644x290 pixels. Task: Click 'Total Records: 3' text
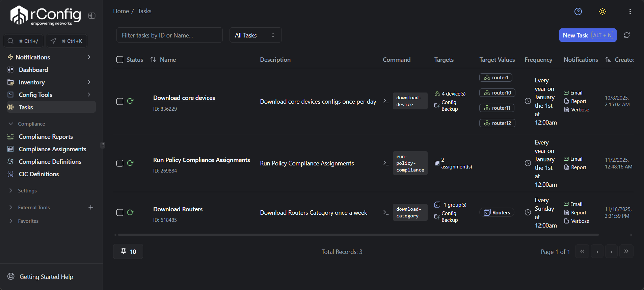click(342, 252)
